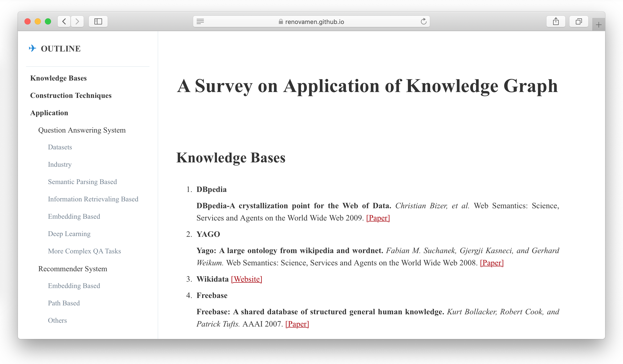Click author name Christian Bizer, et al.

(x=432, y=206)
